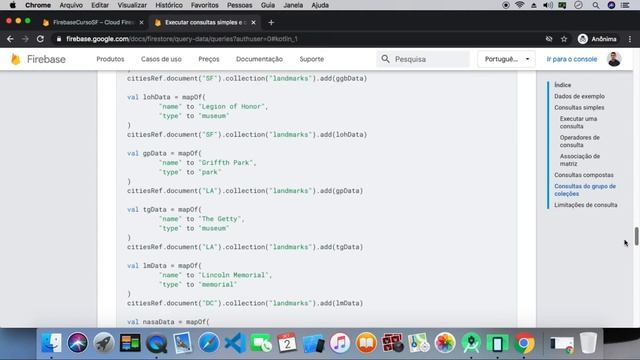This screenshot has width=640, height=360.
Task: Jump to Consultas simples section
Action: pos(579,108)
